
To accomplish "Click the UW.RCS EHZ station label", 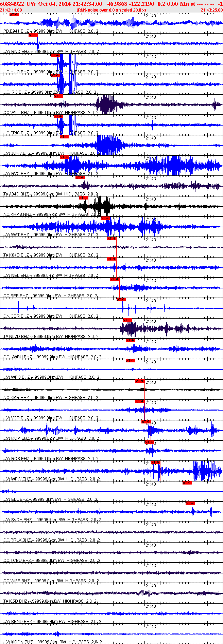I will coord(16,459).
